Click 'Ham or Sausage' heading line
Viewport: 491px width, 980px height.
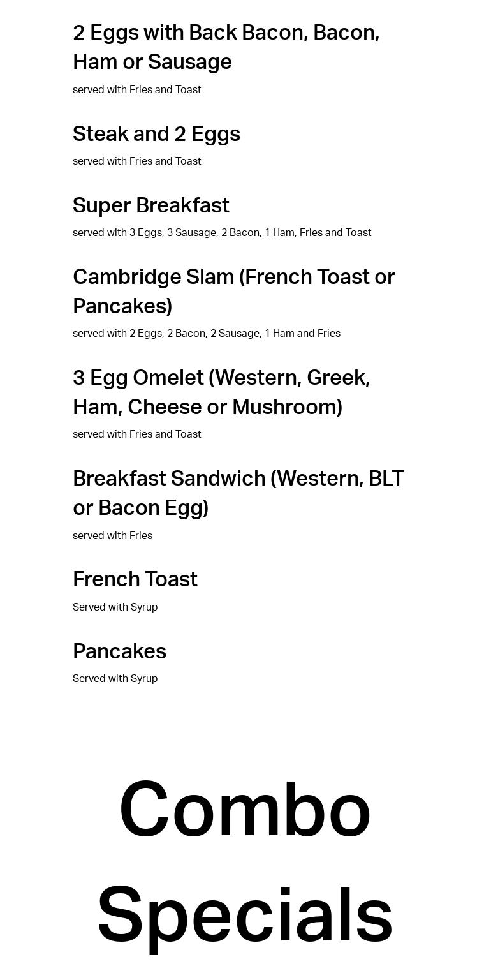coord(152,62)
